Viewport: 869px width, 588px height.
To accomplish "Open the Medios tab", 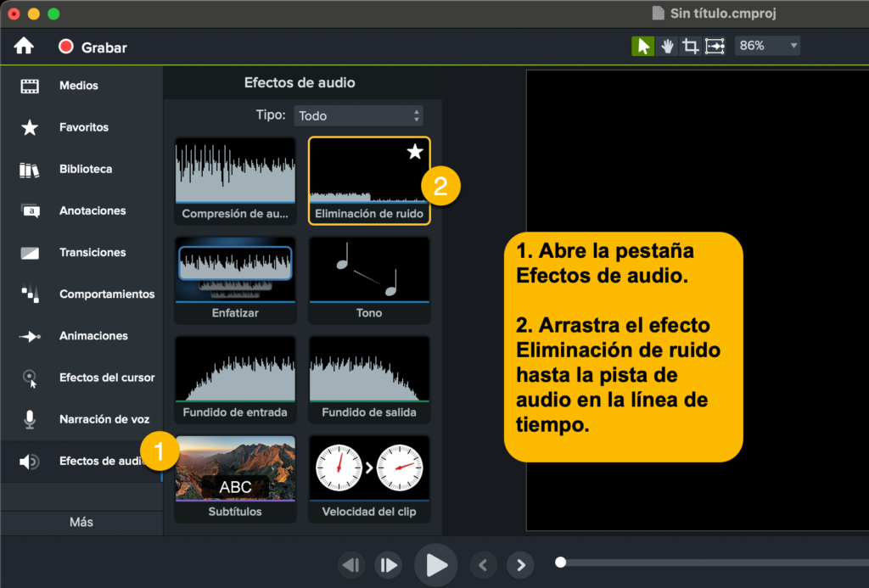I will point(81,86).
